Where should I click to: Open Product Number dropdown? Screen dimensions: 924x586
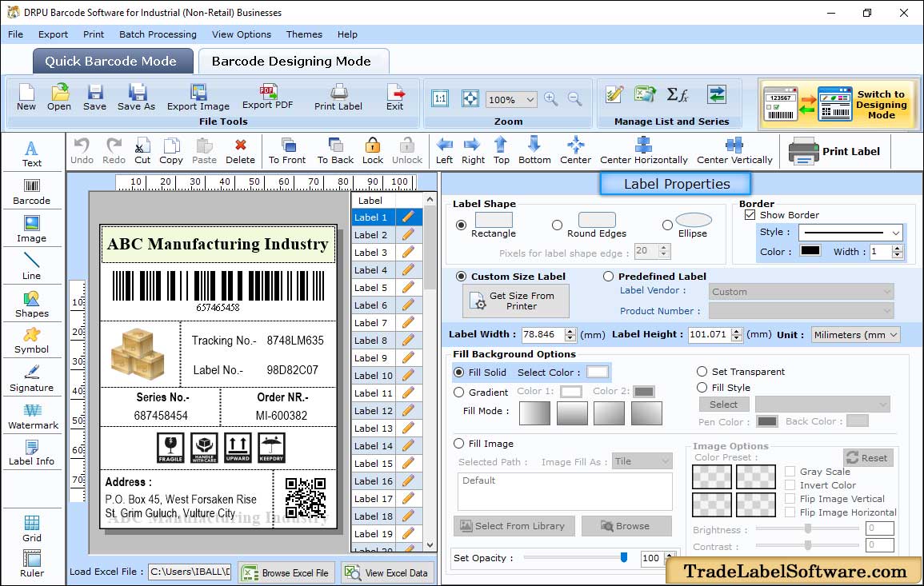(801, 310)
